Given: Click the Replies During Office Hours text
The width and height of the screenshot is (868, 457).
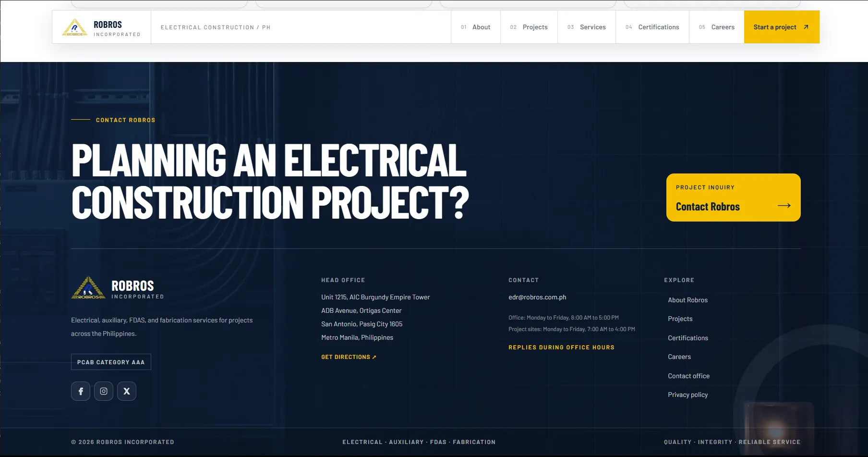Looking at the screenshot, I should [x=561, y=347].
